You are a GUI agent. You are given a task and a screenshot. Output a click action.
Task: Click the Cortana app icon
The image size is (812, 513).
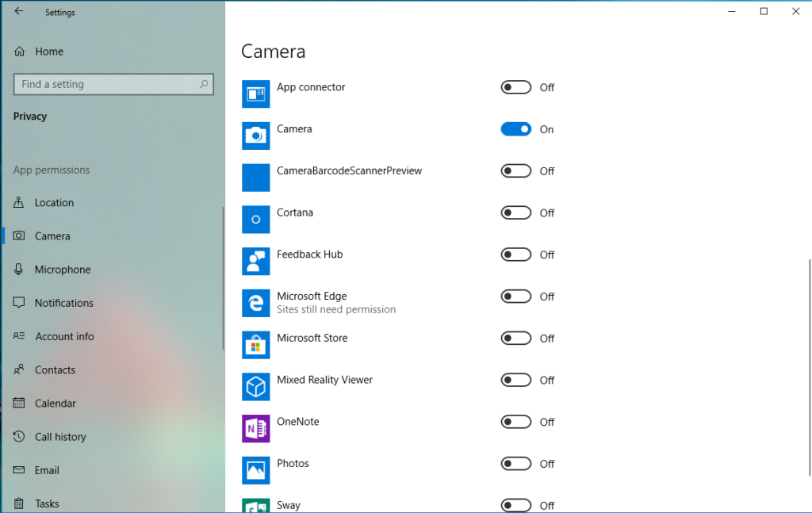tap(255, 219)
